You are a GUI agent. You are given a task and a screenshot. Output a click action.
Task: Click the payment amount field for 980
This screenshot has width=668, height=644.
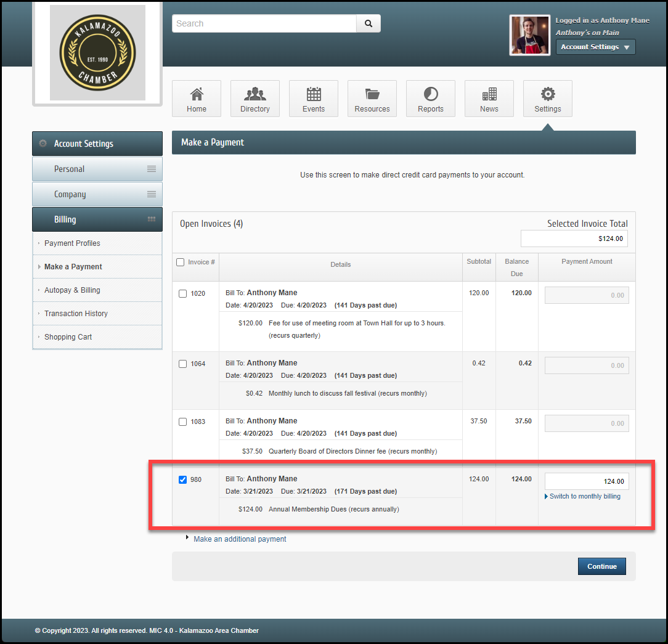[587, 481]
